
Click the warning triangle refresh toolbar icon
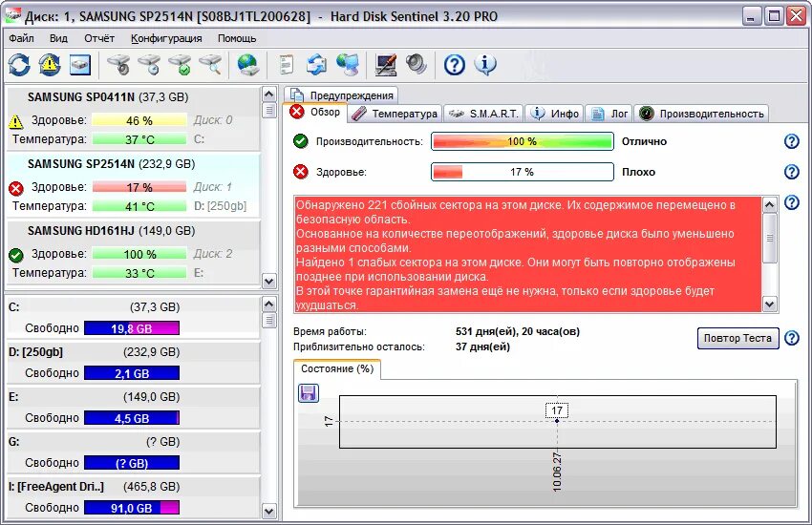49,65
